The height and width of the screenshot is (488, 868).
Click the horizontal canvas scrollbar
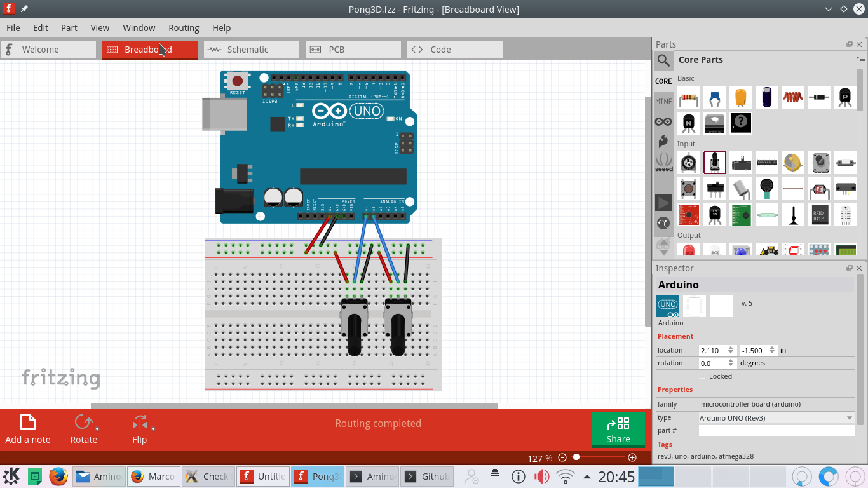point(294,406)
